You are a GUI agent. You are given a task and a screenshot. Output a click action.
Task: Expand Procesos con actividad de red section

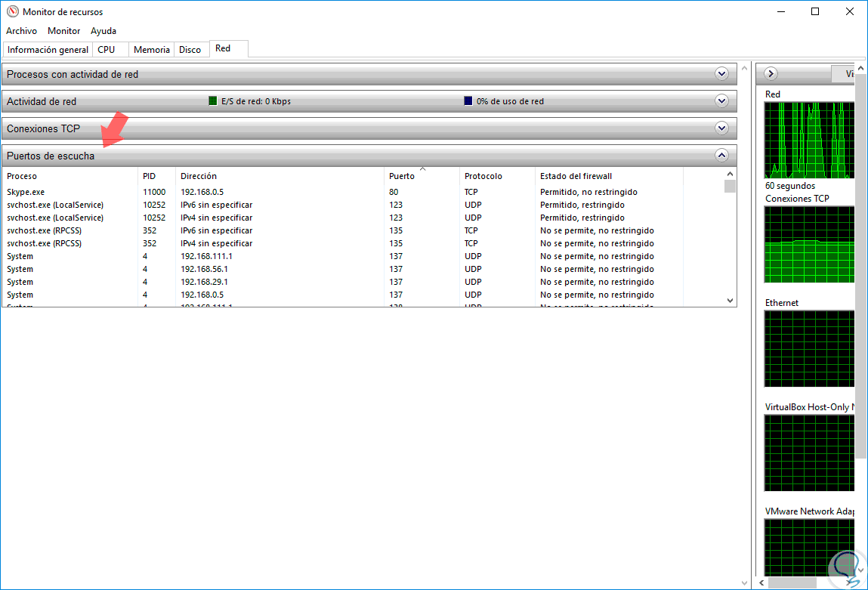(x=721, y=73)
